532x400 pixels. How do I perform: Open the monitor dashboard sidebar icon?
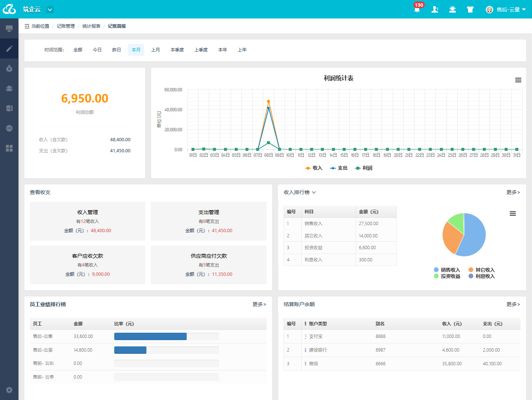[x=9, y=28]
